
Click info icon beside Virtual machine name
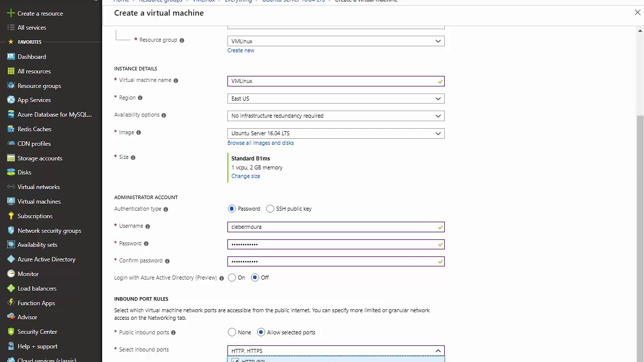pyautogui.click(x=176, y=80)
